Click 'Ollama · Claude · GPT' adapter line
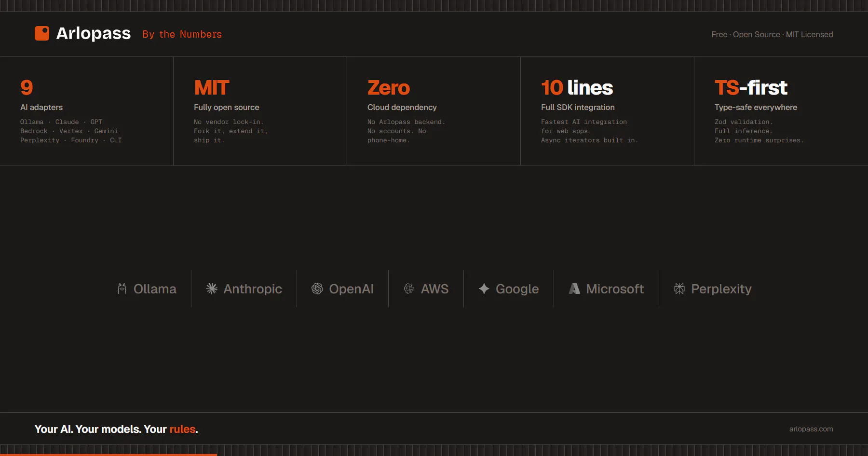Image resolution: width=868 pixels, height=456 pixels. [x=61, y=122]
